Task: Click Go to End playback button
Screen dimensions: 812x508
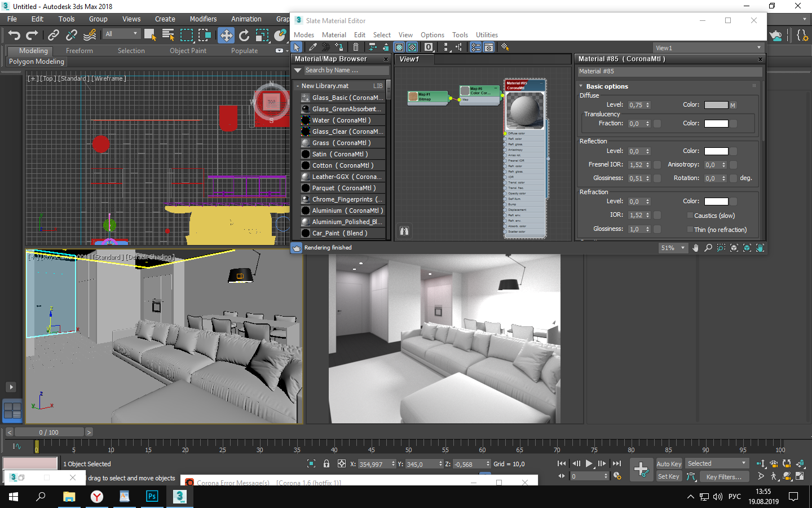Action: (x=616, y=463)
